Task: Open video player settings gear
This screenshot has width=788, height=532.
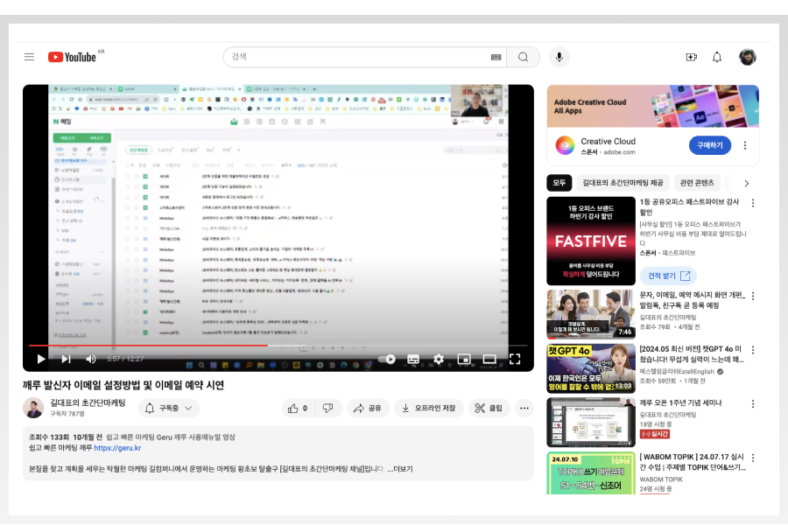Action: (x=439, y=359)
